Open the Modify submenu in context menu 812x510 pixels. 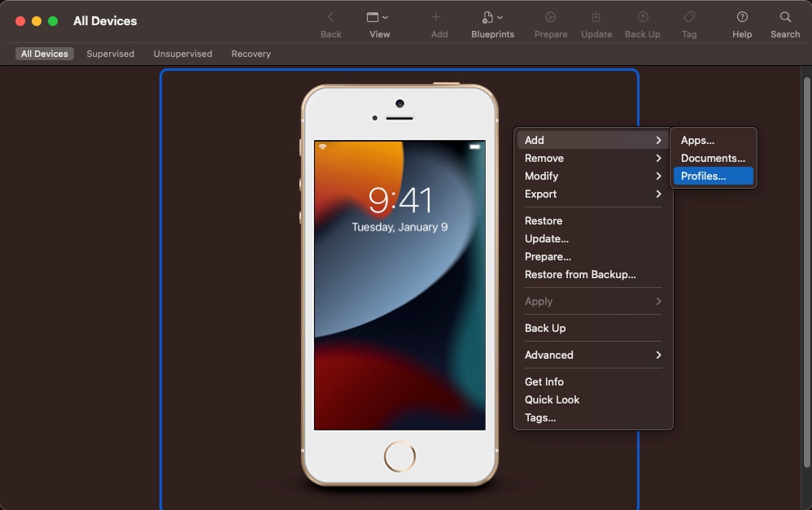593,176
